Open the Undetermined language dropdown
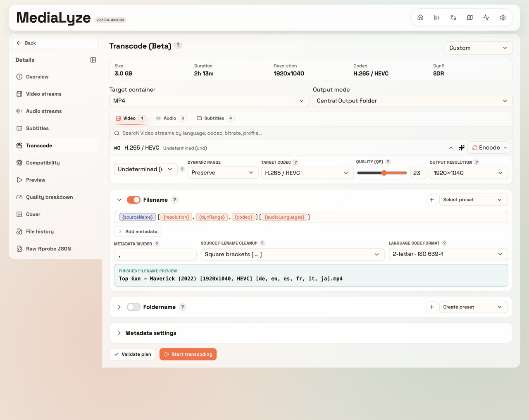529x420 pixels. tap(146, 169)
